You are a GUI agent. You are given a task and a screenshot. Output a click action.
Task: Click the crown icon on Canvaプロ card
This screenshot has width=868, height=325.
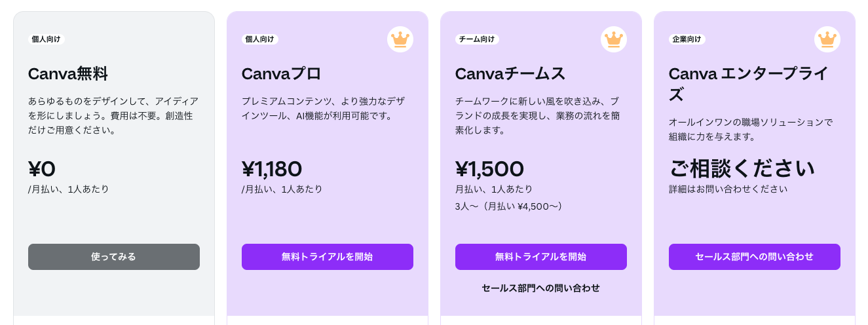(400, 39)
